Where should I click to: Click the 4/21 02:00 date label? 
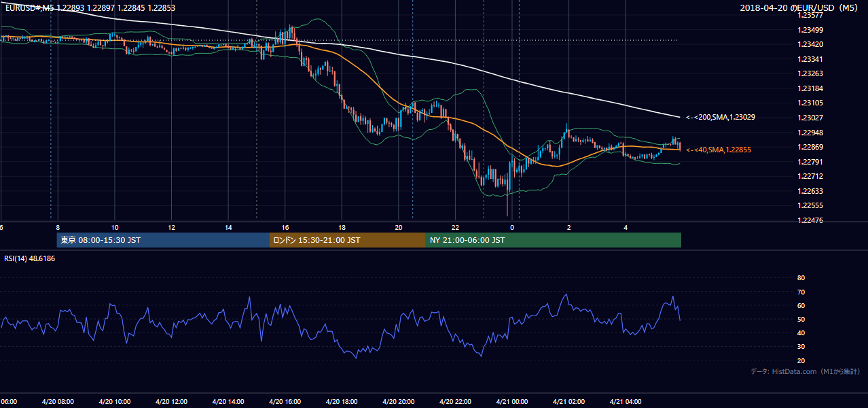pos(568,402)
